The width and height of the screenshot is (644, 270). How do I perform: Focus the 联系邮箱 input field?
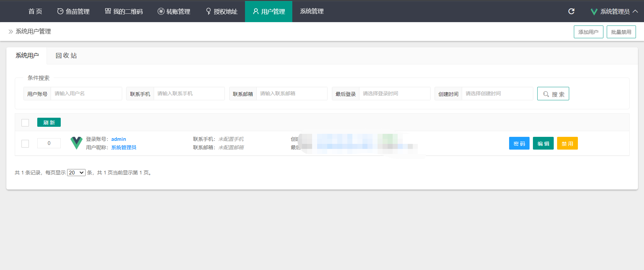point(292,94)
